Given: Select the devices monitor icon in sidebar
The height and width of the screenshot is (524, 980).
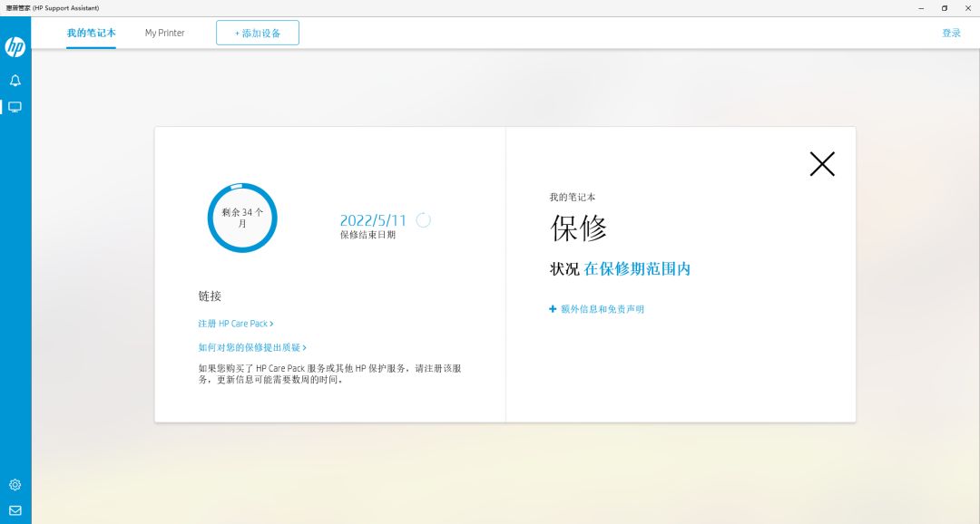Looking at the screenshot, I should 15,107.
